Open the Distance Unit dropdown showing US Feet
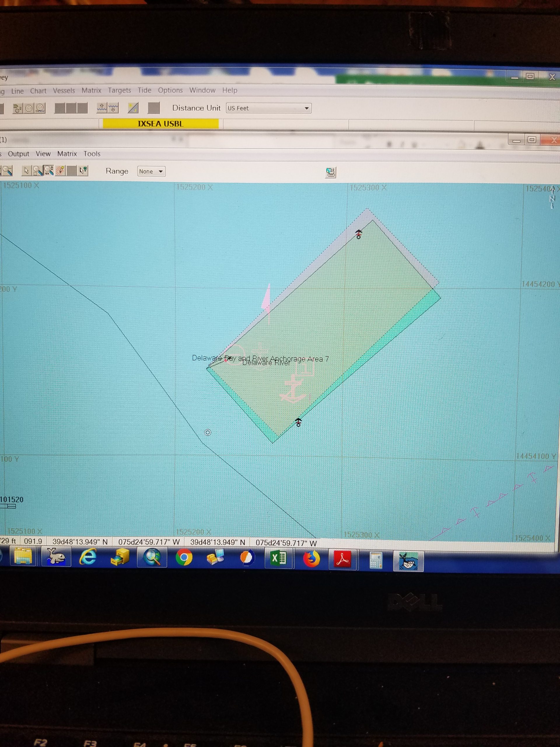560x747 pixels. pyautogui.click(x=268, y=109)
